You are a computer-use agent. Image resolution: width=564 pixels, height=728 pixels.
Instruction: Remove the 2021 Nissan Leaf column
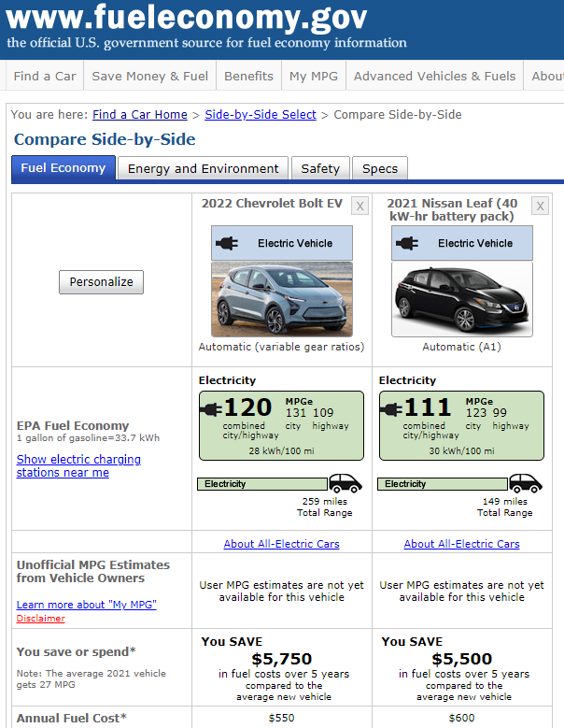click(x=540, y=207)
